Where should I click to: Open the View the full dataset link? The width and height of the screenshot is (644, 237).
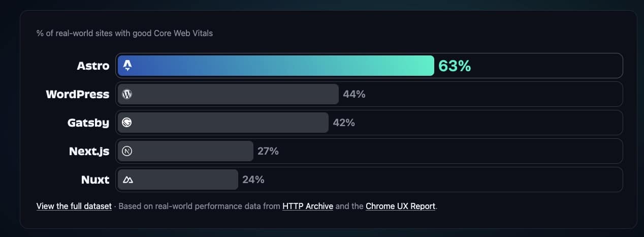[x=74, y=206]
